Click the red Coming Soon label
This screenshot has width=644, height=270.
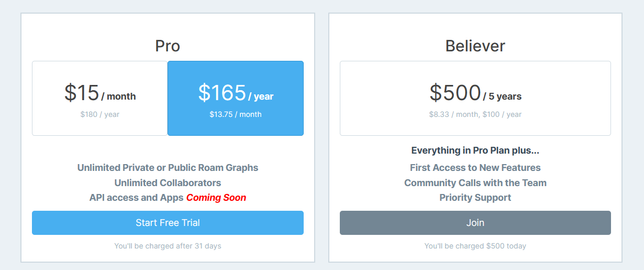tap(216, 198)
